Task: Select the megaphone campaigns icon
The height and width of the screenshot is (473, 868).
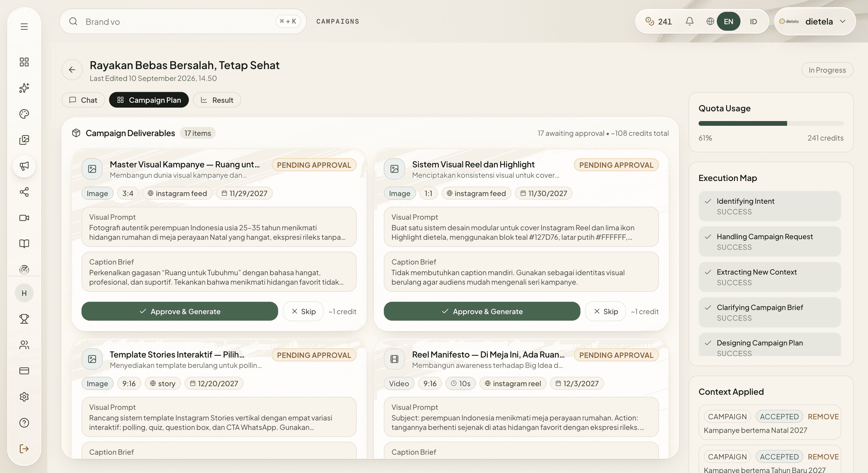Action: coord(24,166)
